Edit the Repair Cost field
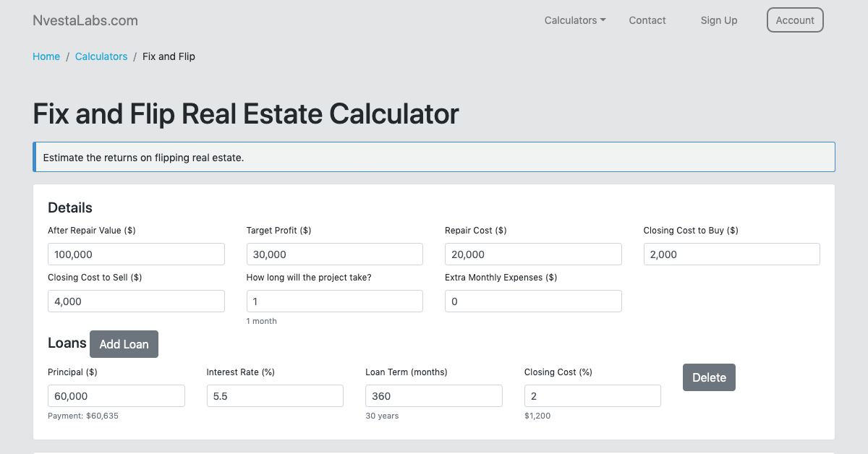Image resolution: width=868 pixels, height=454 pixels. tap(533, 254)
